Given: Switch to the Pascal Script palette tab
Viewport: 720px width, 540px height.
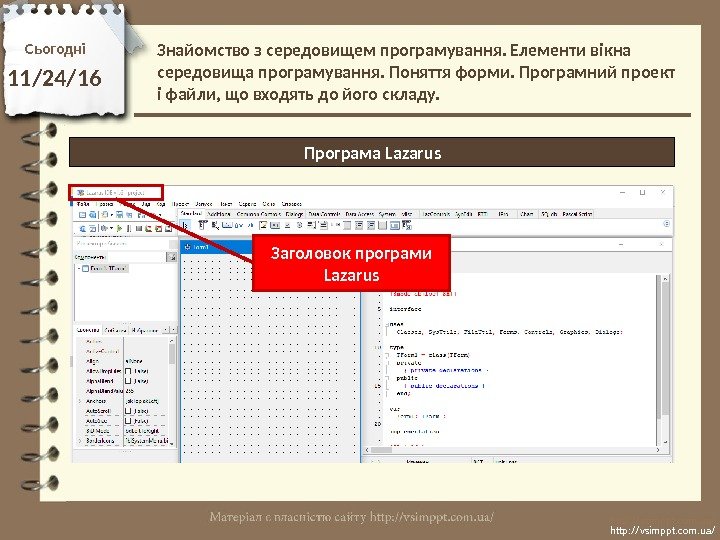Looking at the screenshot, I should [578, 214].
